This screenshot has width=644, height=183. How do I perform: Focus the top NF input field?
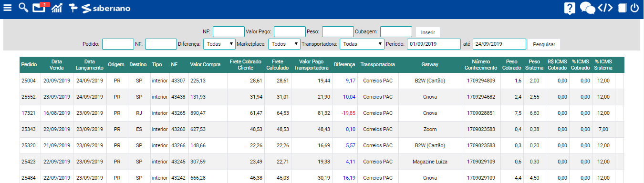(229, 31)
